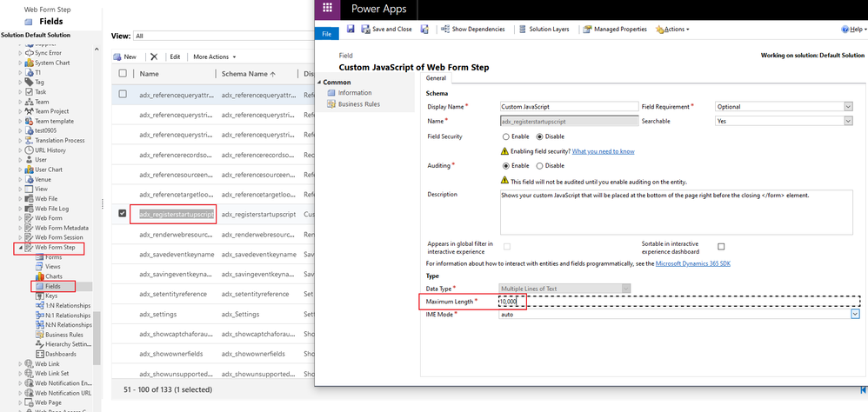Image resolution: width=868 pixels, height=412 pixels.
Task: Select the adx_settings row
Action: tap(212, 314)
